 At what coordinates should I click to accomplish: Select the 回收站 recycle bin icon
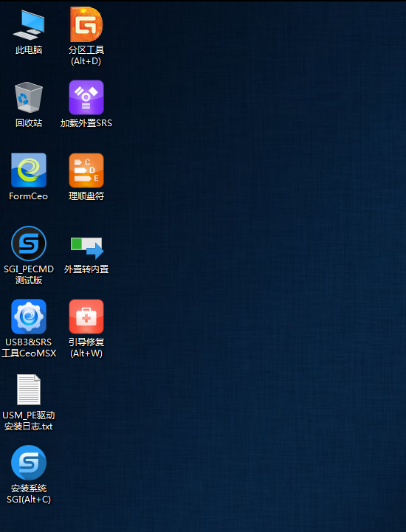click(29, 97)
